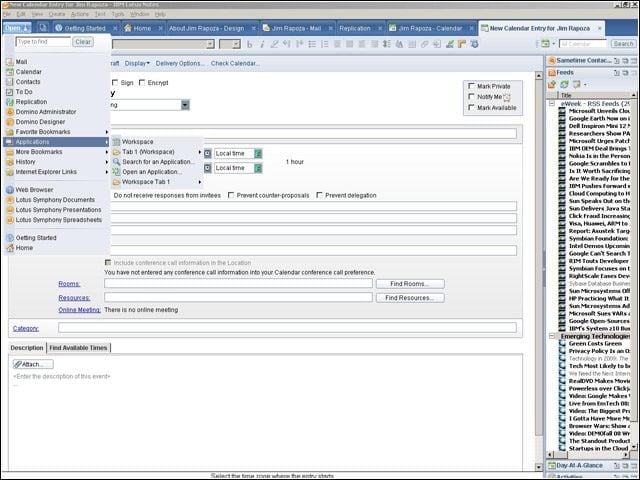The image size is (640, 480).
Task: Expand Internet Explorer Links submenu
Action: (56, 172)
